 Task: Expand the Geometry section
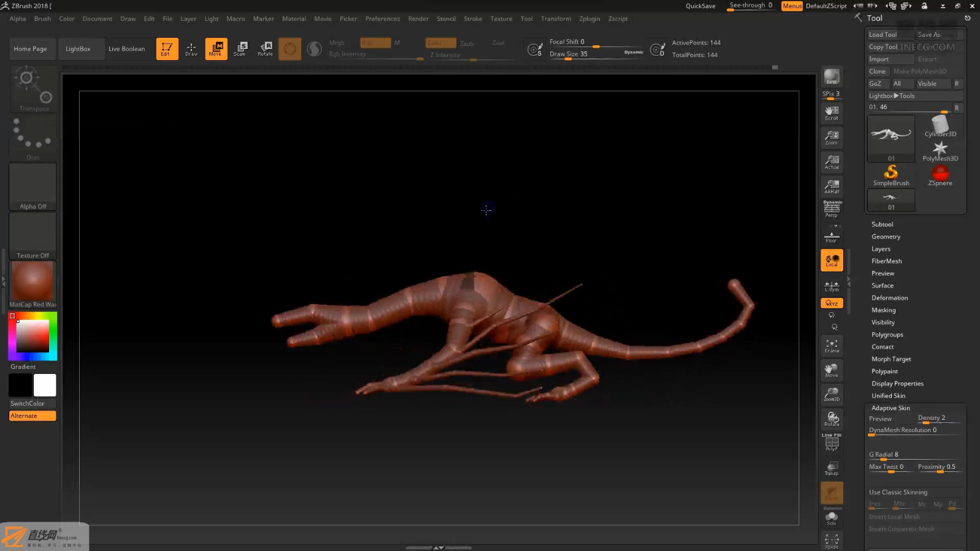click(886, 237)
